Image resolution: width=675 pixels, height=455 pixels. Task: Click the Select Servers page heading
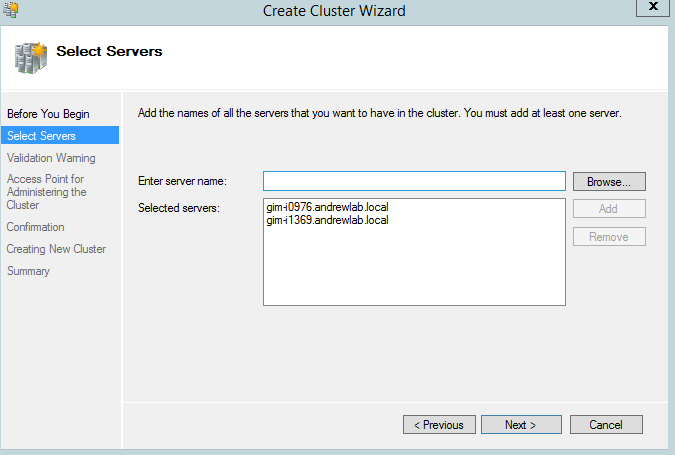tap(109, 51)
